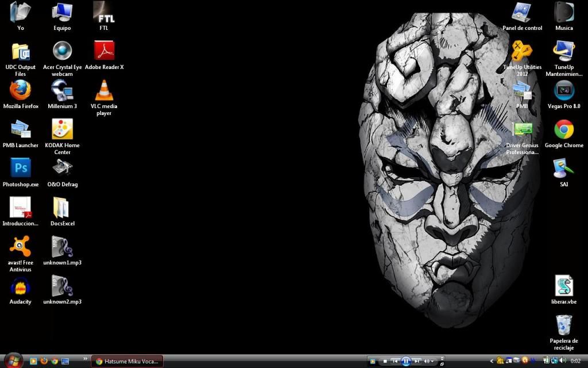Viewport: 588px width, 368px height.
Task: Click the network tray icon
Action: 554,361
